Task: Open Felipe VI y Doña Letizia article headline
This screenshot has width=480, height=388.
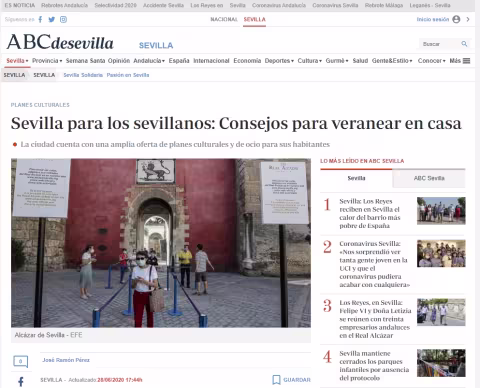Action: coord(375,319)
